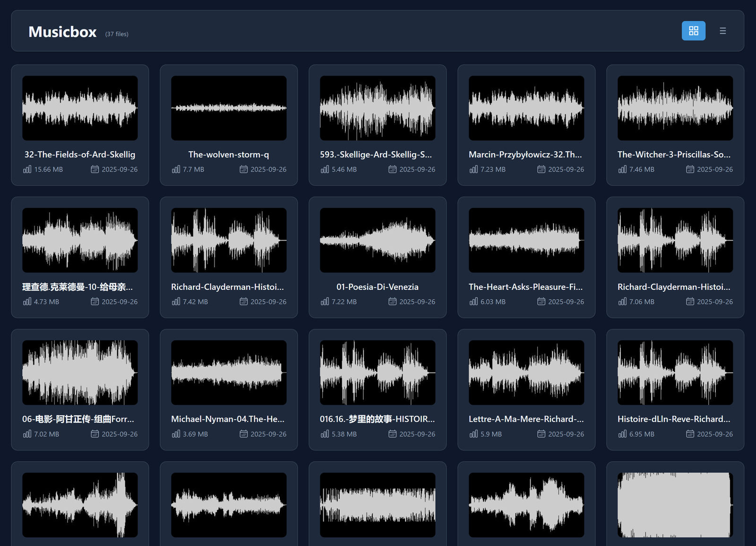Switch to list view layout
This screenshot has height=546, width=756.
click(x=722, y=30)
